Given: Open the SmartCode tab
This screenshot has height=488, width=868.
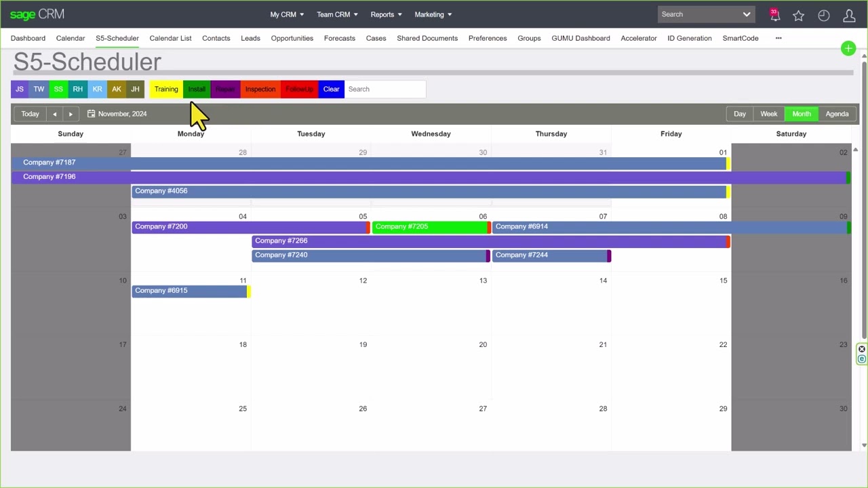Looking at the screenshot, I should (x=741, y=38).
